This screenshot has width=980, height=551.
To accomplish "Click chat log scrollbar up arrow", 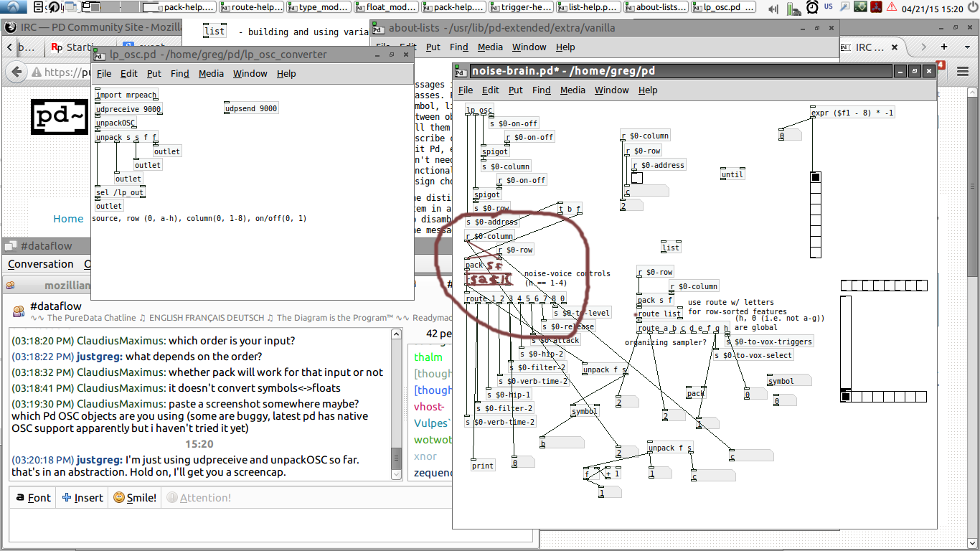I will [397, 334].
